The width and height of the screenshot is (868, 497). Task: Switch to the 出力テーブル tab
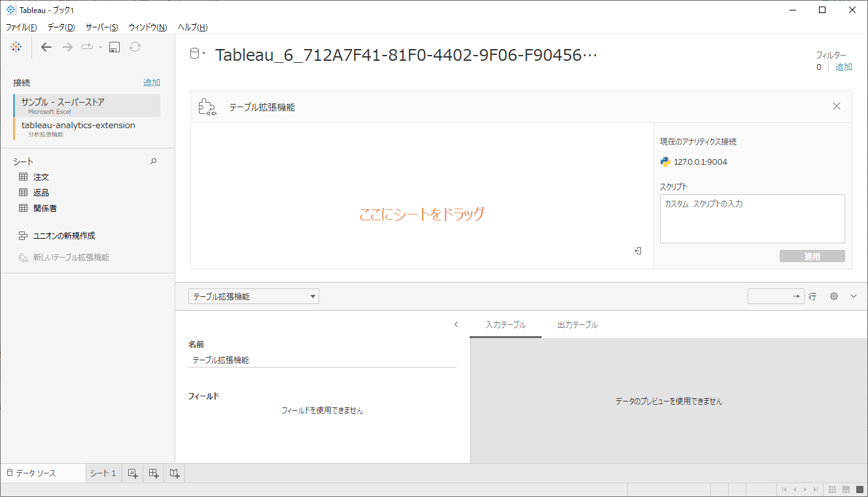tap(577, 324)
